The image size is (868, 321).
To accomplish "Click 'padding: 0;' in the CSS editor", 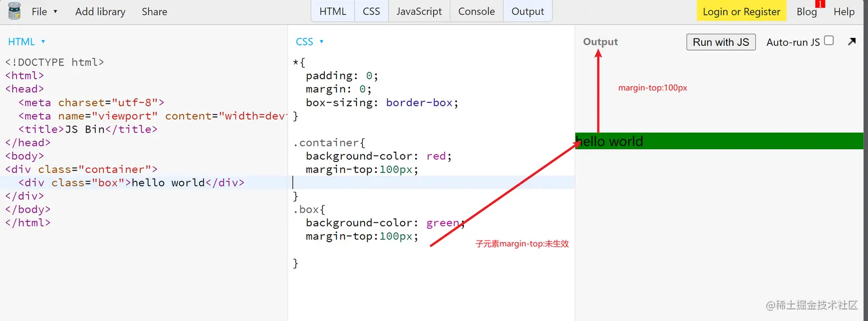I will pos(342,76).
